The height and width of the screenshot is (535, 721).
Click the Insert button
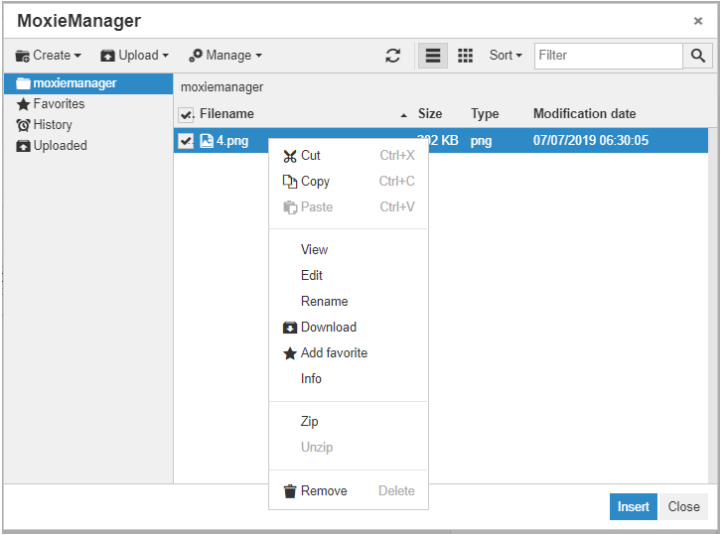coord(633,506)
